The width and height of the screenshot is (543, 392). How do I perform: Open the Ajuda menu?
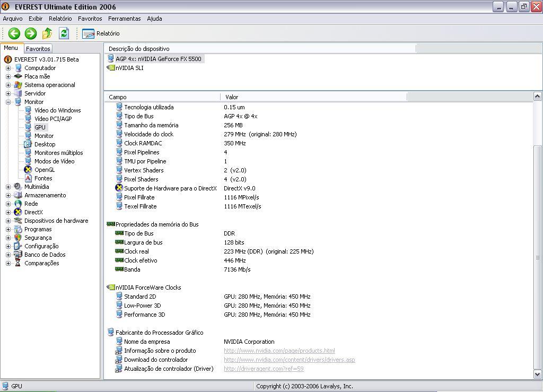pos(154,19)
